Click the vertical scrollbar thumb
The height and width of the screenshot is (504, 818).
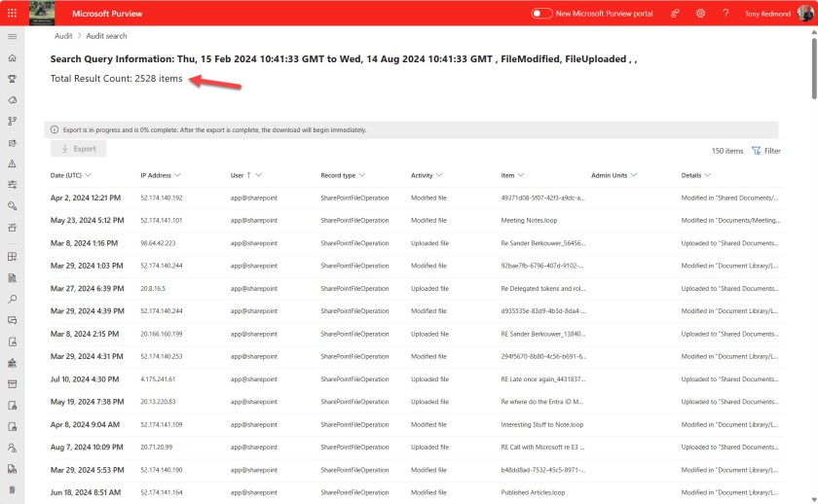point(814,68)
